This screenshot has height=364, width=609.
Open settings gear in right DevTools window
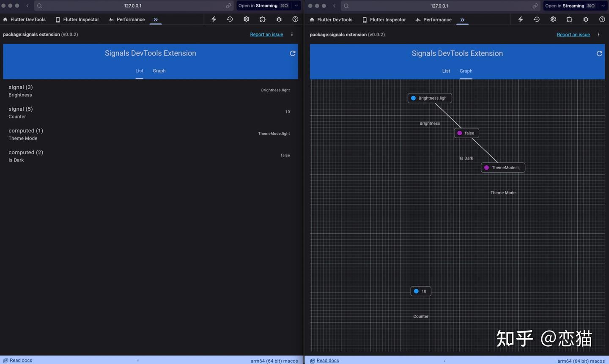(553, 19)
